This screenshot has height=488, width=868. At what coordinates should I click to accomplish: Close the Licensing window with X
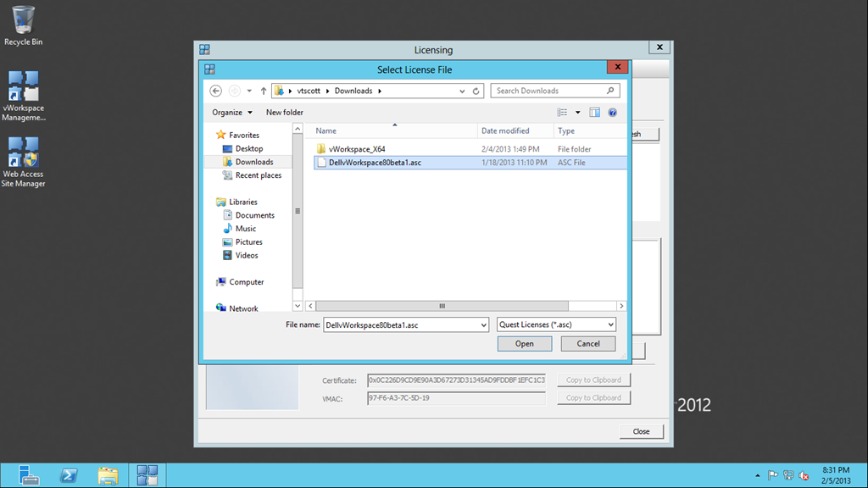(x=659, y=47)
